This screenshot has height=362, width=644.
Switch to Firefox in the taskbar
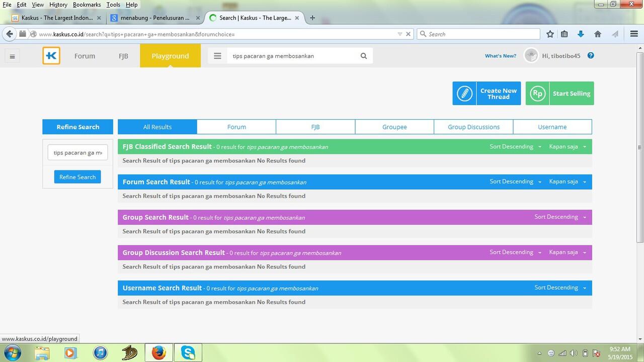click(158, 352)
